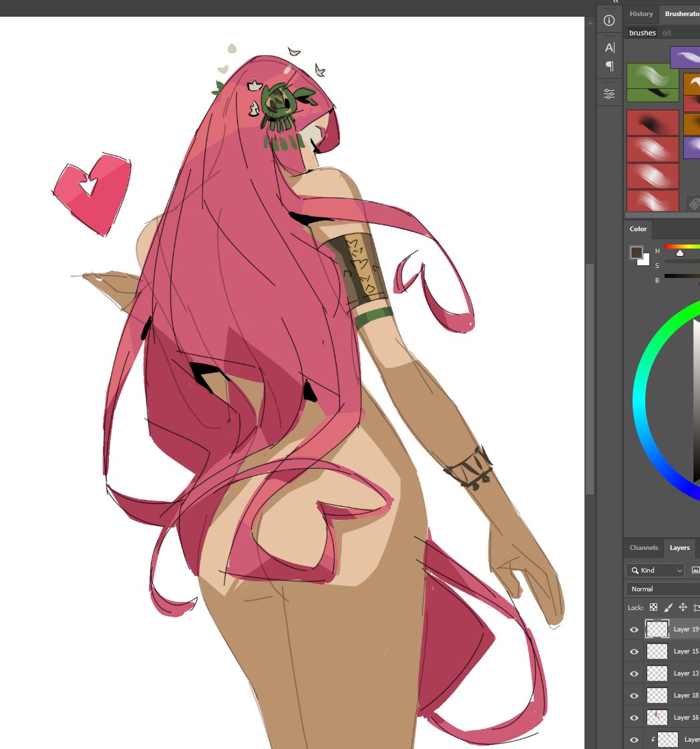Hide Layer 15 via eye icon
Screen dimensions: 700x749
coord(634,651)
